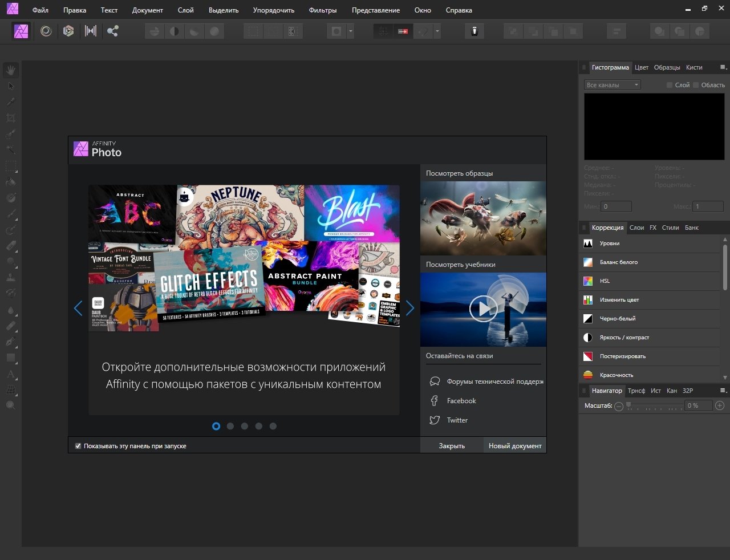Switch to the Трнсф tab

coord(636,391)
